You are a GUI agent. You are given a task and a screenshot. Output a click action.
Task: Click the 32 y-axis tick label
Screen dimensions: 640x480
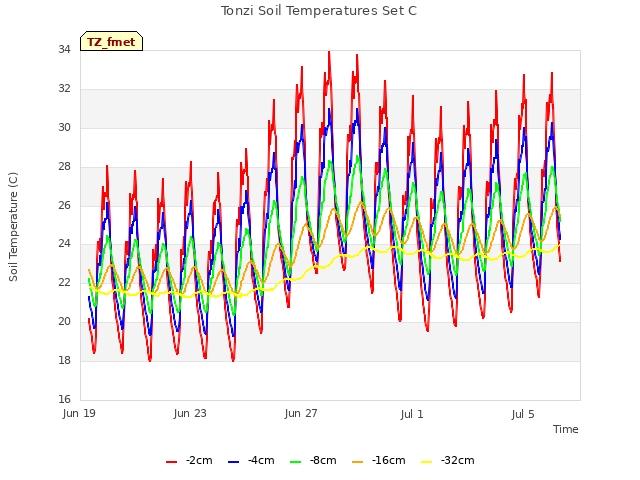(x=64, y=89)
